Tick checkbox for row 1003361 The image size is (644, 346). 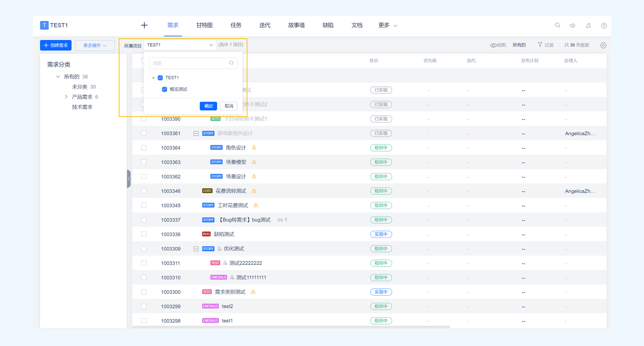144,133
